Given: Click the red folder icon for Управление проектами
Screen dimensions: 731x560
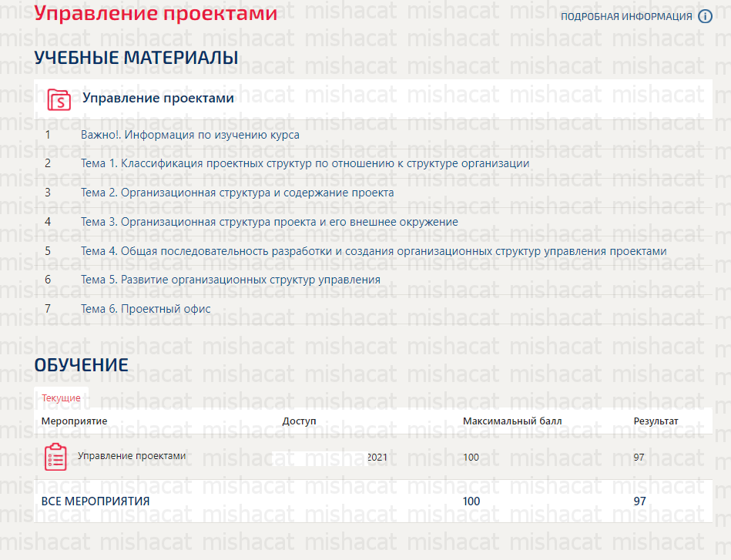Looking at the screenshot, I should pyautogui.click(x=59, y=99).
